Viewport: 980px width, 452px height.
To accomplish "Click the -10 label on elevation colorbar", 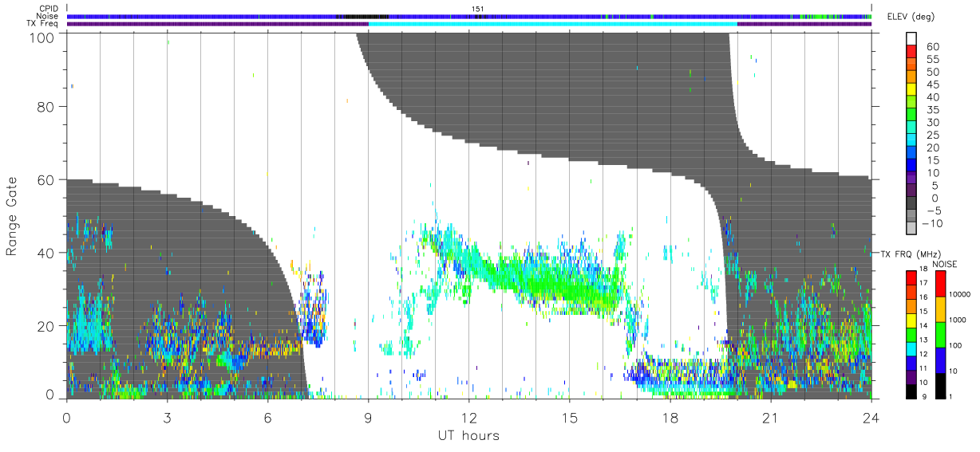I will tap(931, 223).
